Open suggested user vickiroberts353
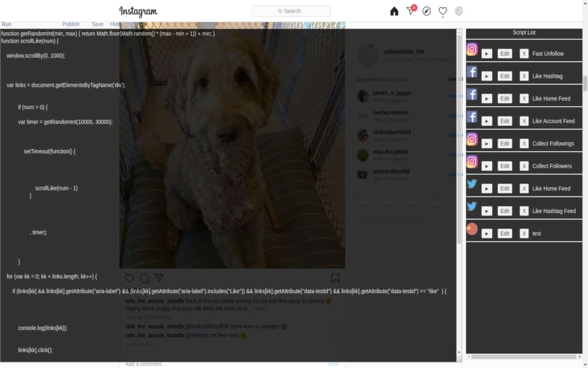The image size is (588, 368). pos(391,132)
